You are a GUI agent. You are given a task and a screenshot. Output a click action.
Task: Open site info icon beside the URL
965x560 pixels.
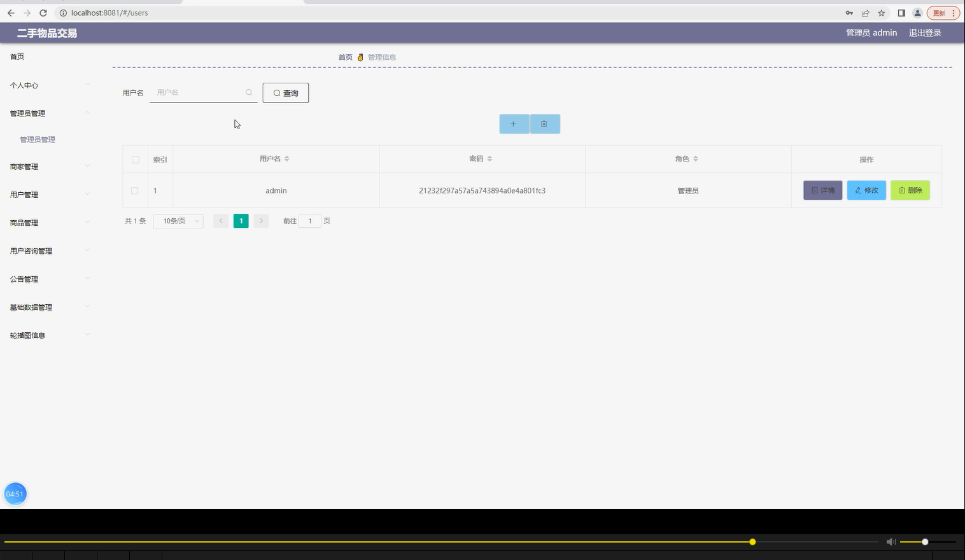coord(63,13)
